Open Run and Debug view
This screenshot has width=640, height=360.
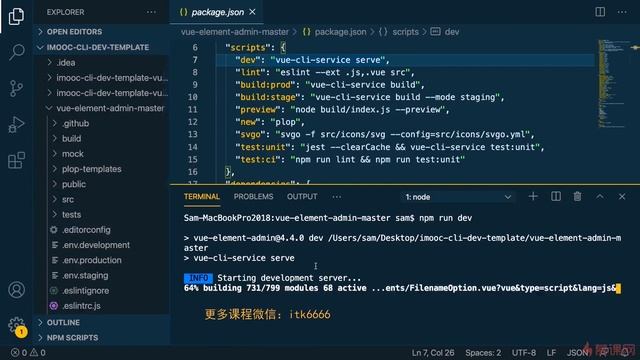[x=16, y=124]
